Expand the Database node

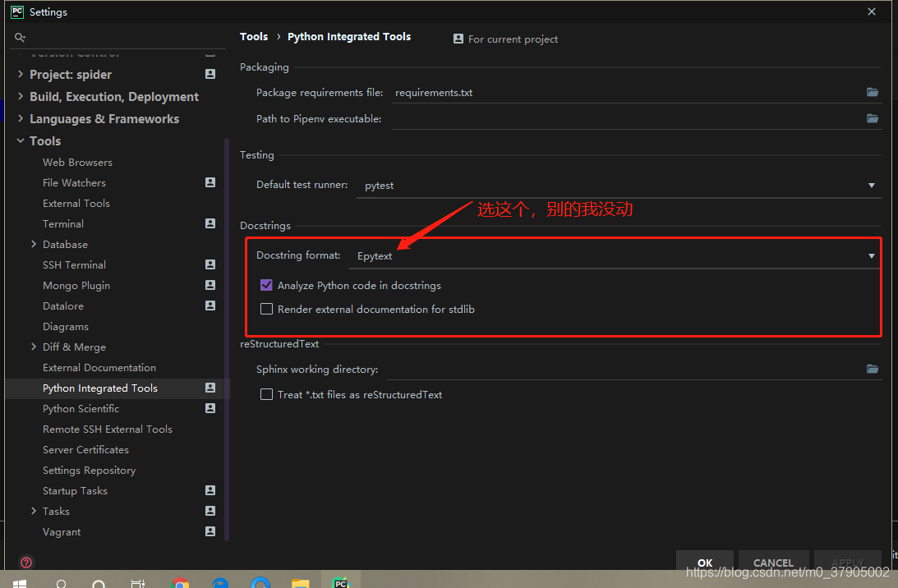pyautogui.click(x=34, y=244)
